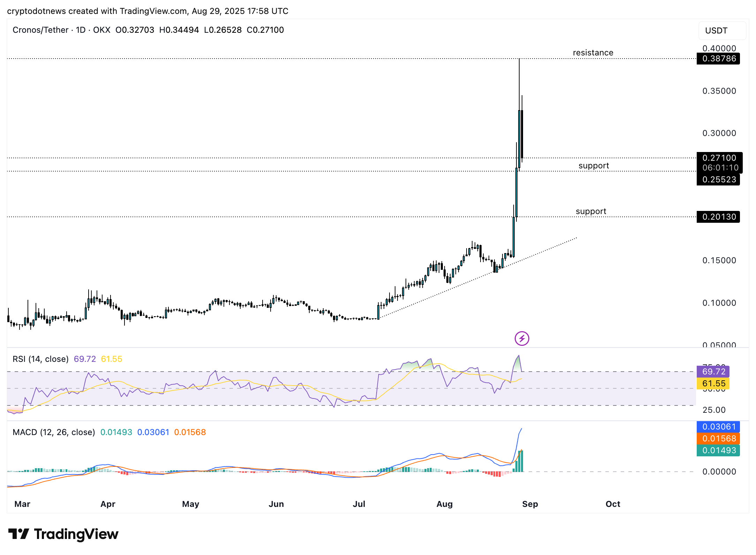Click the orange signal tag 0.01568
The width and height of the screenshot is (756, 555).
(x=718, y=439)
